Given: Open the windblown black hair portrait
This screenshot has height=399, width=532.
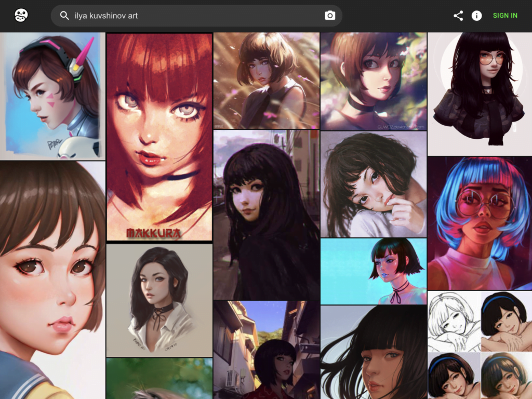Looking at the screenshot, I should [x=373, y=352].
